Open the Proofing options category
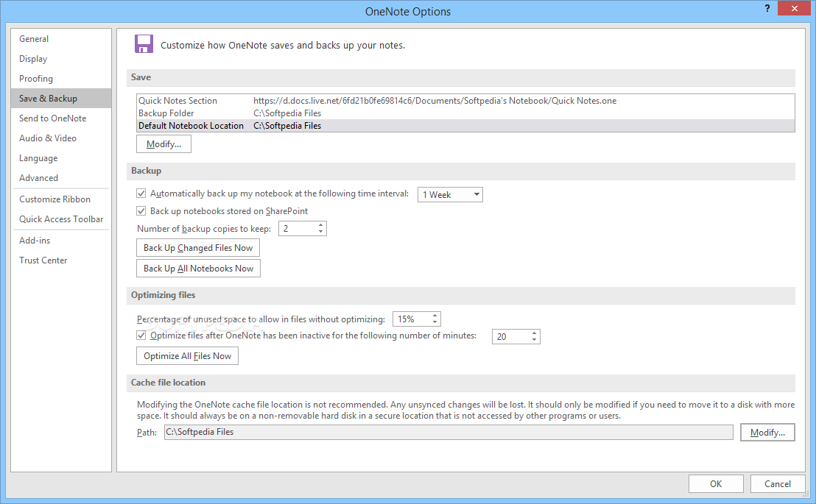The width and height of the screenshot is (816, 504). [61, 79]
